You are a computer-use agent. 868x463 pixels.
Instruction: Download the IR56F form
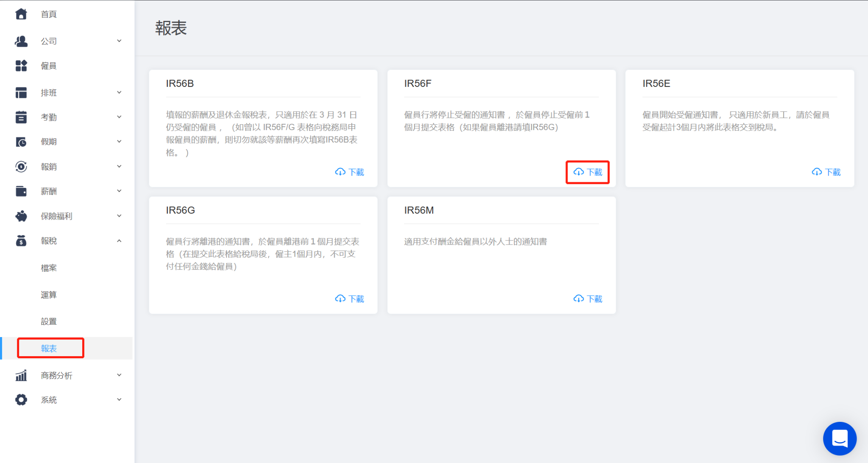click(588, 172)
